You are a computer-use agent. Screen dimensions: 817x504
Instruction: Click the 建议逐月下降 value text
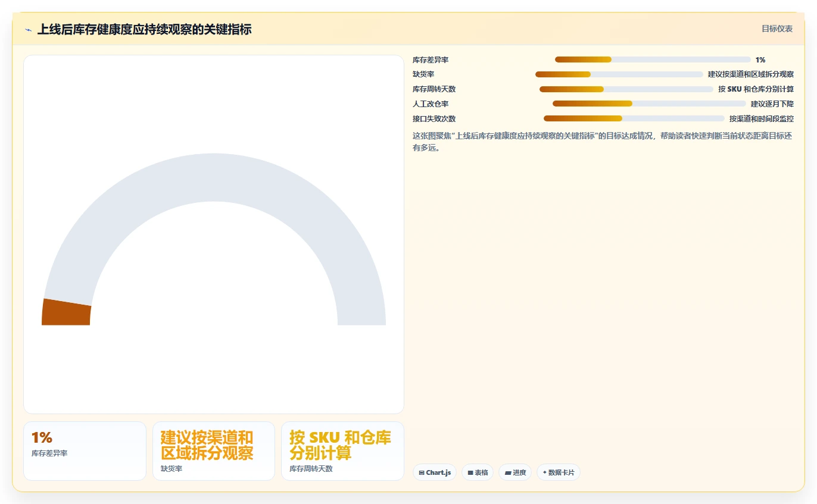pos(772,104)
